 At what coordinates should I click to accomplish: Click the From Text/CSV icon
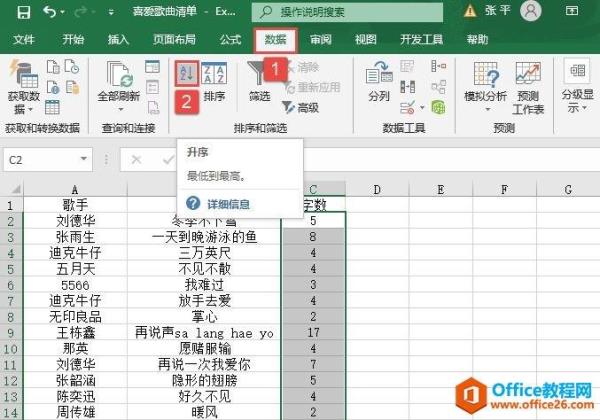point(53,67)
